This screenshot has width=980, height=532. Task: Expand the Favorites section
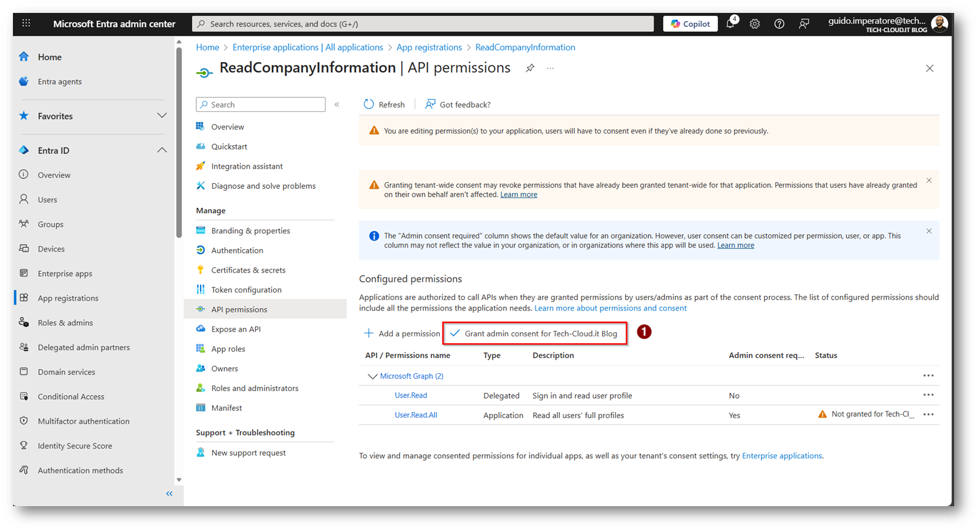pos(162,116)
